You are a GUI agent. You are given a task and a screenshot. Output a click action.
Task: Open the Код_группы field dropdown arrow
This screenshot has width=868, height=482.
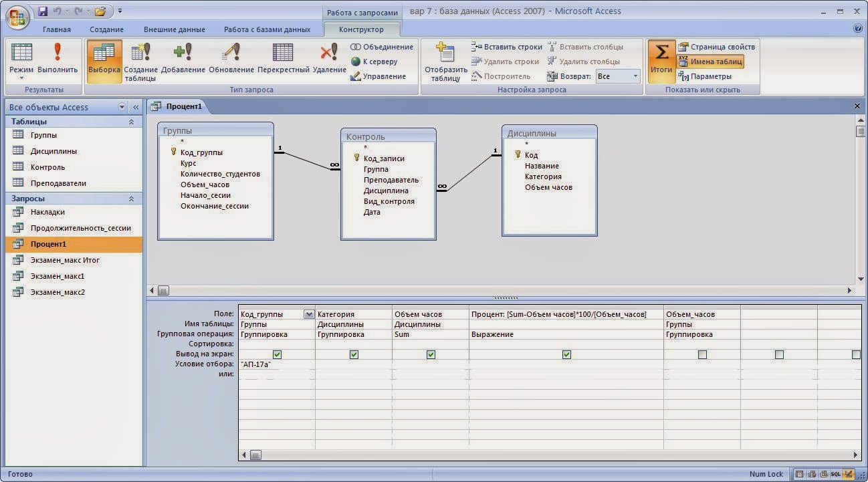[x=309, y=314]
